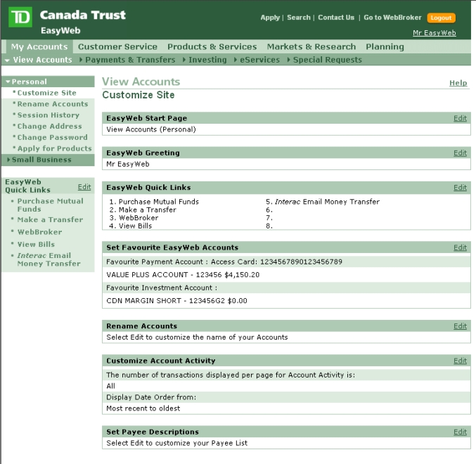Image resolution: width=476 pixels, height=464 pixels.
Task: Click the orange Logout button
Action: point(441,18)
